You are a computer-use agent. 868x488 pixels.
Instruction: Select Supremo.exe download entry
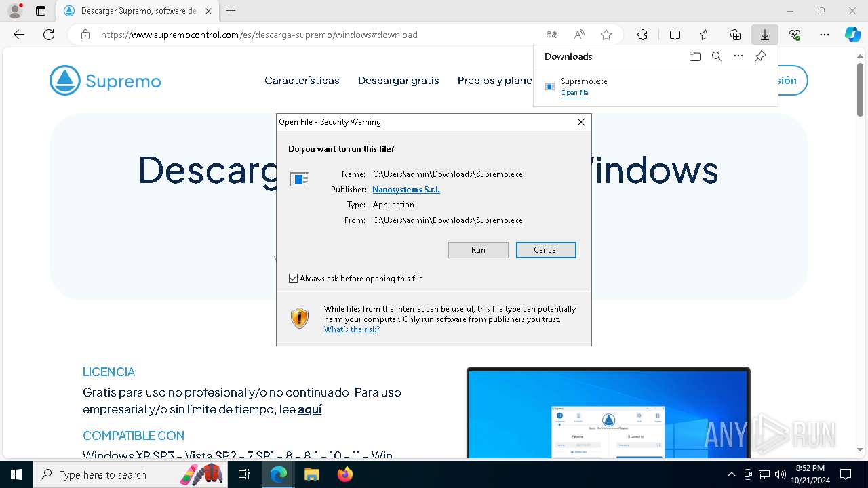pos(656,87)
